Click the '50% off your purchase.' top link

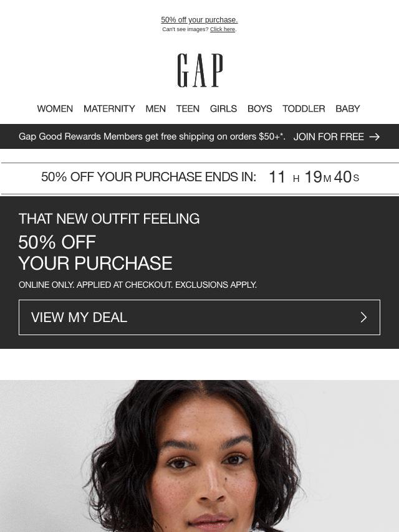tap(199, 20)
